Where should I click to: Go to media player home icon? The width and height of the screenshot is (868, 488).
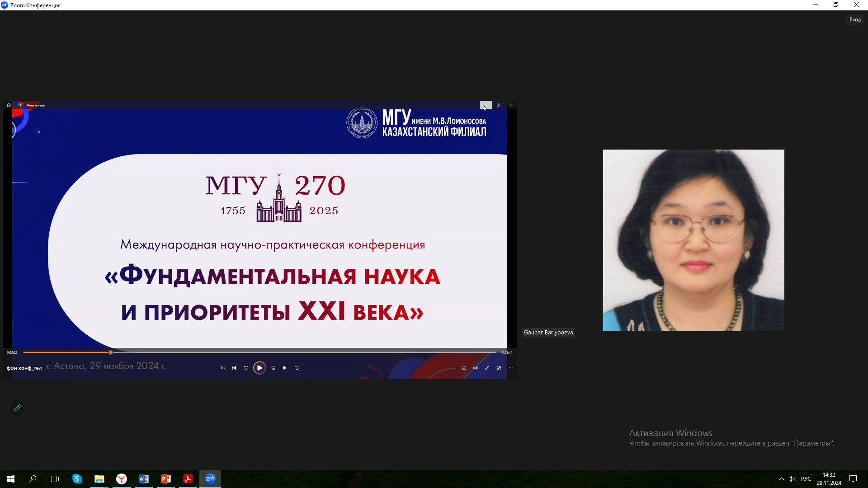(9, 105)
